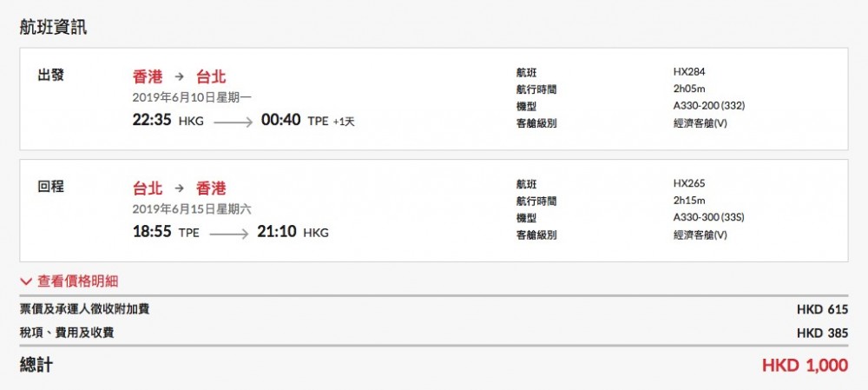Click the 22:35 departure time
The height and width of the screenshot is (390, 868).
tap(152, 121)
